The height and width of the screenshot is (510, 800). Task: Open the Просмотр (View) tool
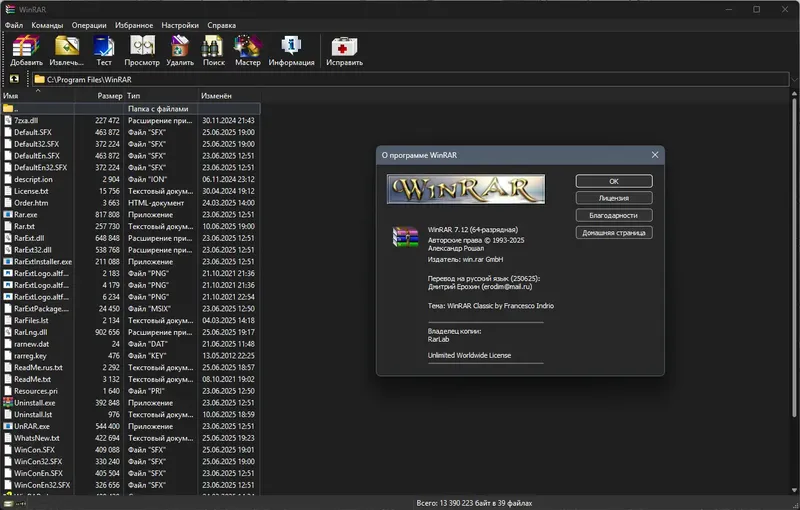click(x=142, y=50)
